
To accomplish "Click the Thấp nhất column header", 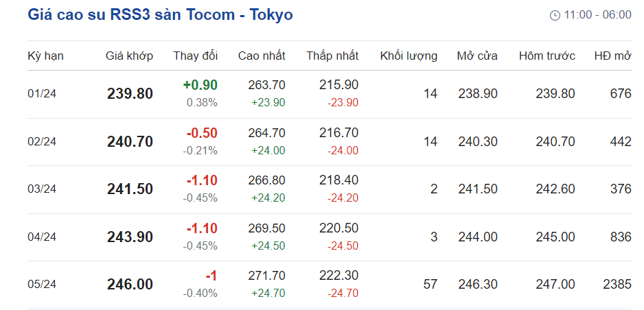I will click(332, 56).
